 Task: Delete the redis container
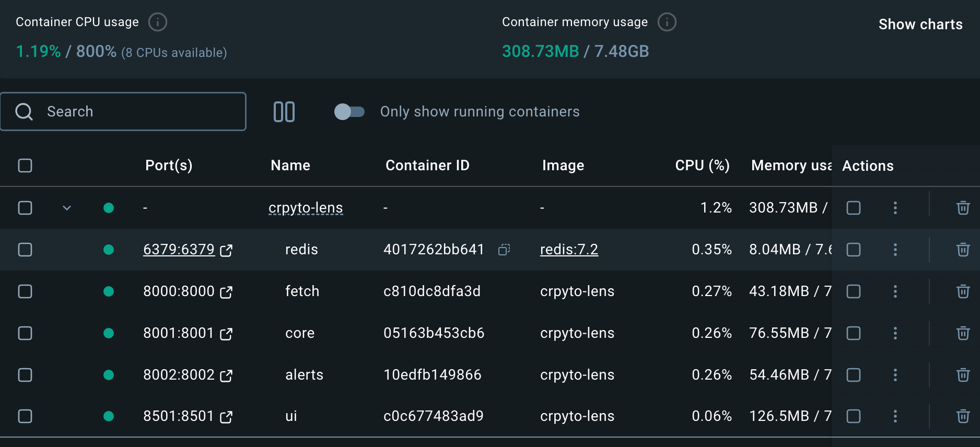click(963, 250)
